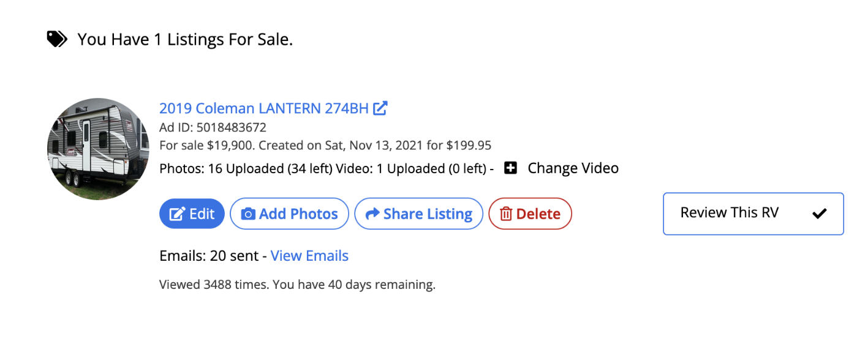868x344 pixels.
Task: Click the Ad ID 5018483672 text
Action: point(213,127)
